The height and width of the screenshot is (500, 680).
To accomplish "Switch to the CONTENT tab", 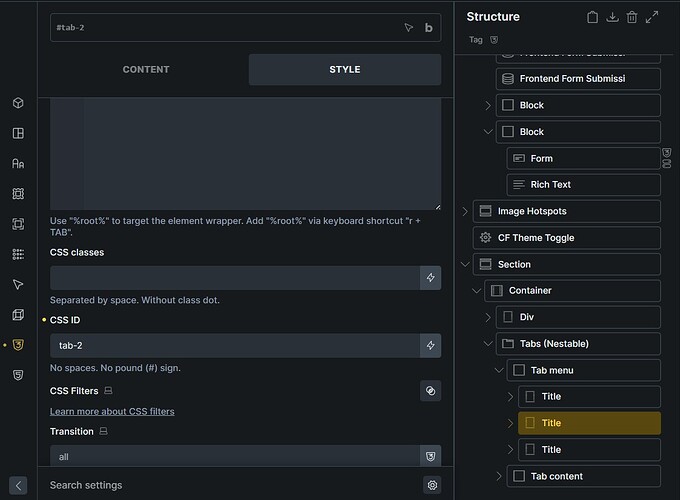I will (x=146, y=70).
